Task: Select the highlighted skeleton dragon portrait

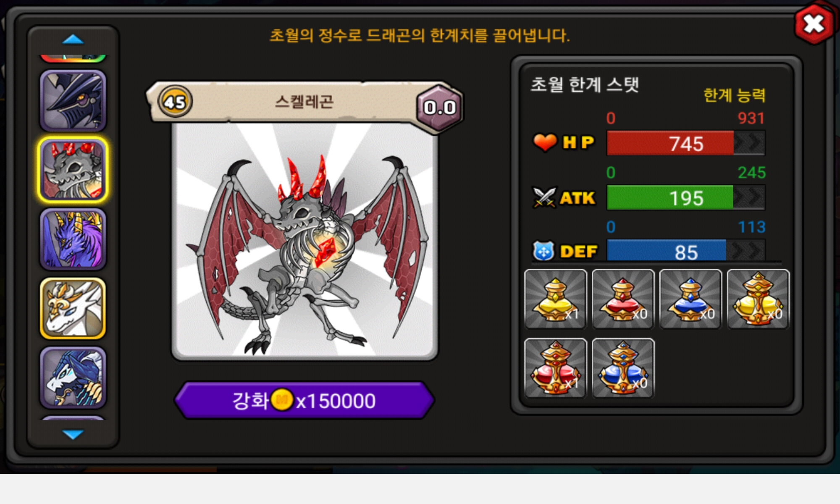Action: point(73,170)
